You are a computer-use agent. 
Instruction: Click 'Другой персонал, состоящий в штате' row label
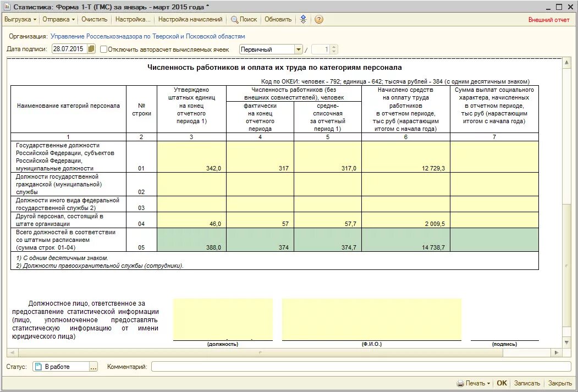point(68,220)
